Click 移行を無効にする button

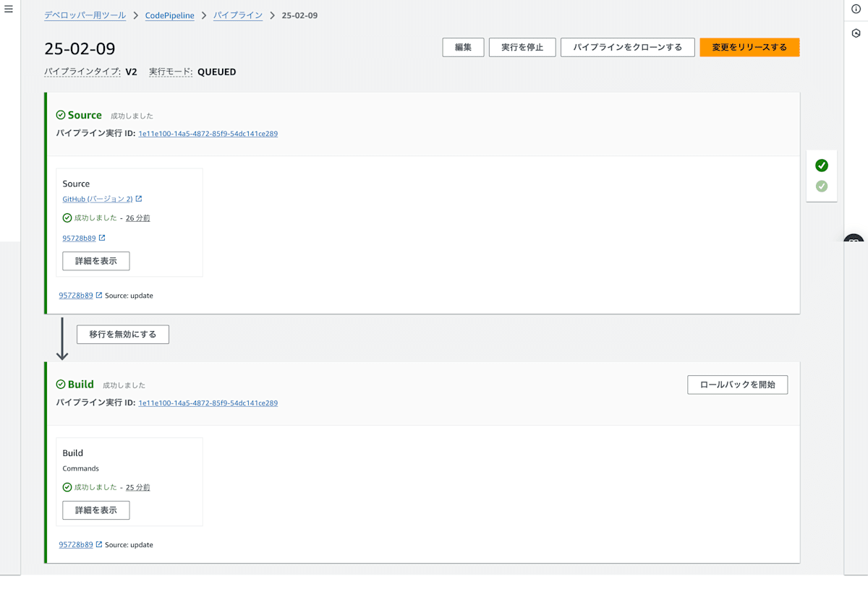(123, 334)
